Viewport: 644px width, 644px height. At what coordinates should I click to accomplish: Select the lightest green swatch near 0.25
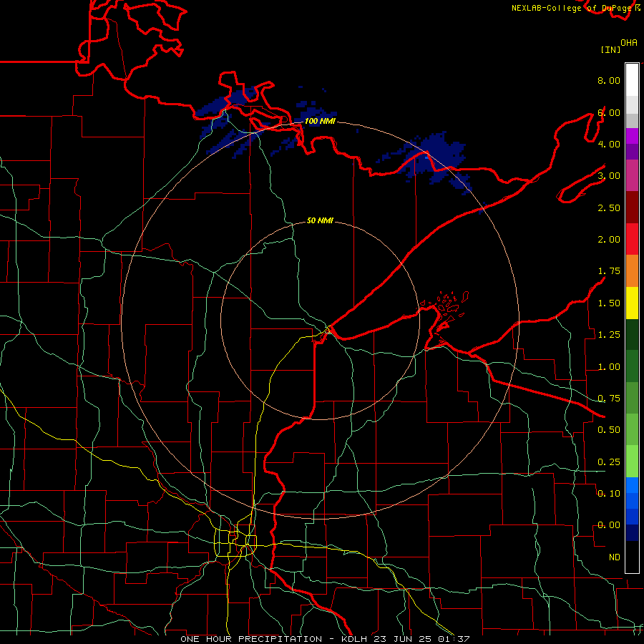632,462
